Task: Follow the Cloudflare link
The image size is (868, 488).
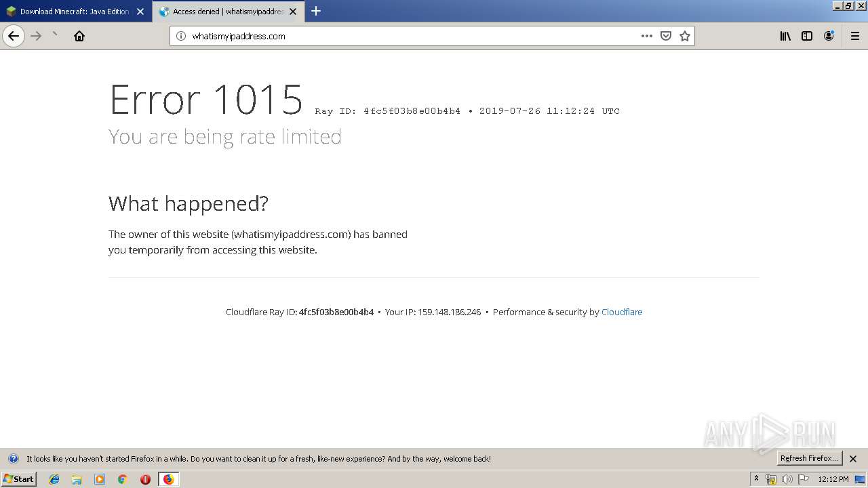Action: [x=622, y=312]
